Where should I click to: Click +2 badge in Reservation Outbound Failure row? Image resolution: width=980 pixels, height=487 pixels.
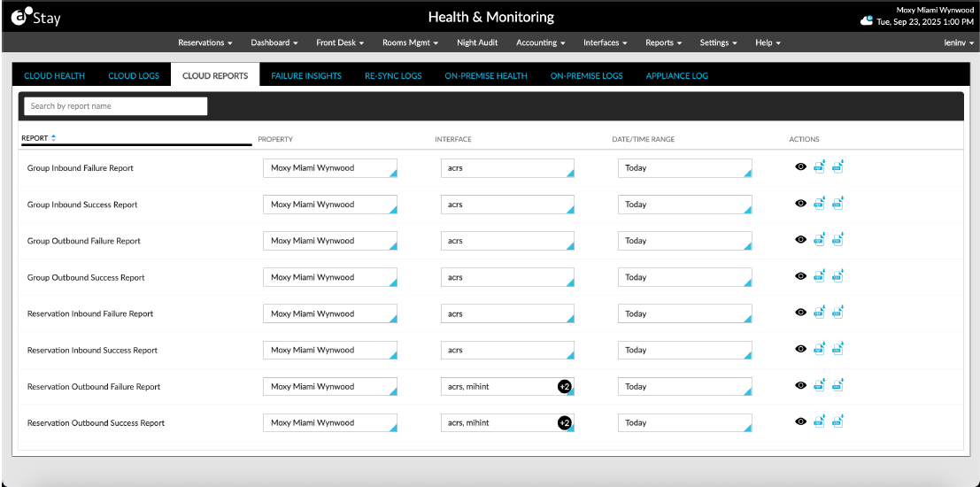565,387
